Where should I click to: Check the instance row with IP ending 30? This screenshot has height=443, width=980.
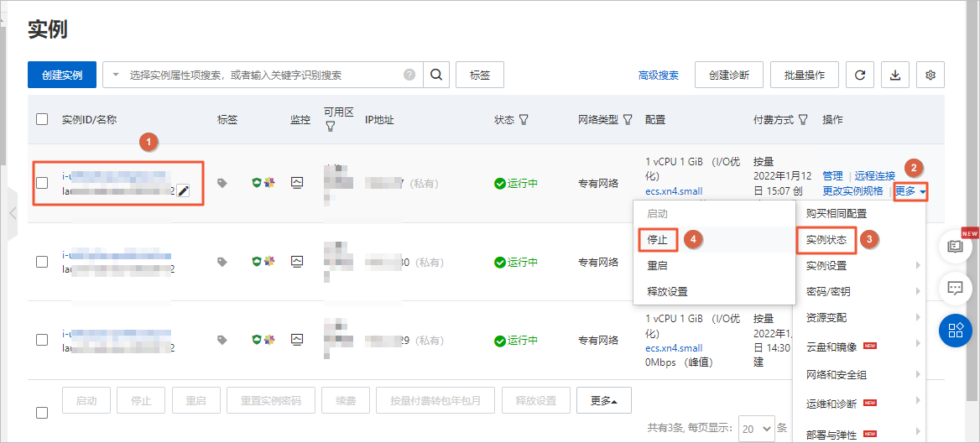tap(42, 262)
